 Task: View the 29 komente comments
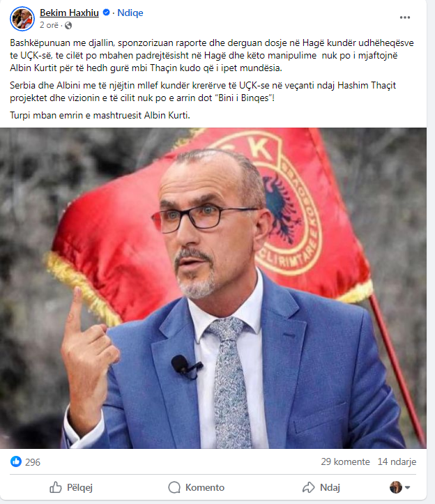click(345, 462)
